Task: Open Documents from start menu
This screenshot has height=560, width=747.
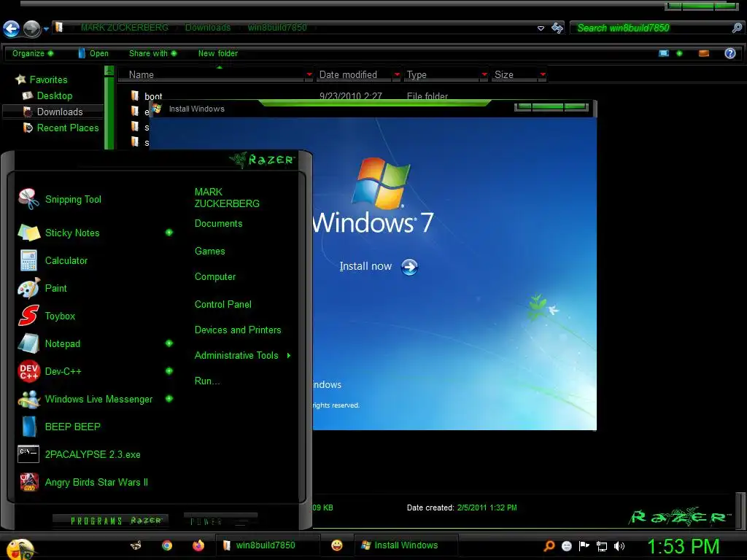Action: point(218,223)
